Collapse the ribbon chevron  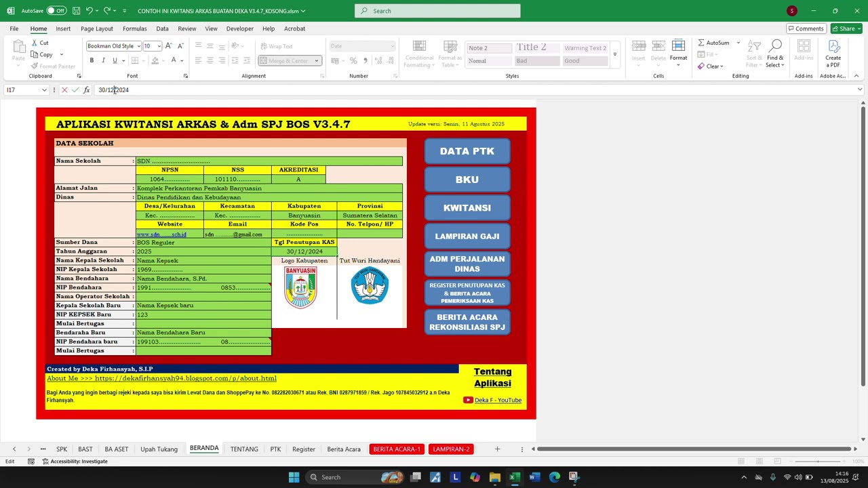click(x=856, y=76)
